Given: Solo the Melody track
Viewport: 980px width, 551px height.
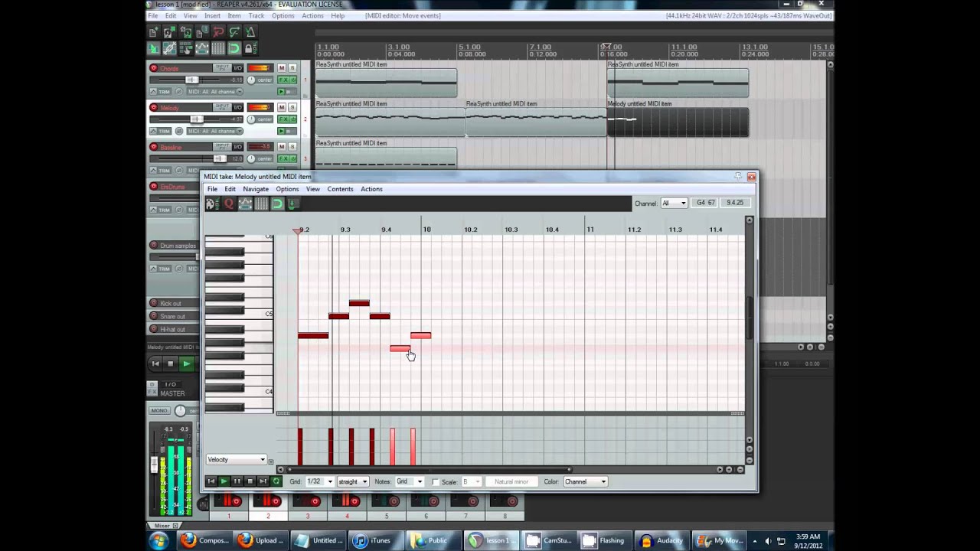Looking at the screenshot, I should click(292, 107).
